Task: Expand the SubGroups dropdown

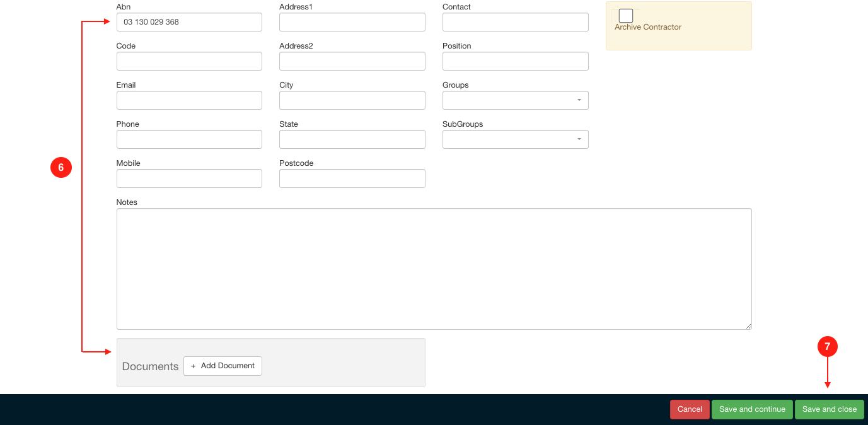Action: point(516,139)
